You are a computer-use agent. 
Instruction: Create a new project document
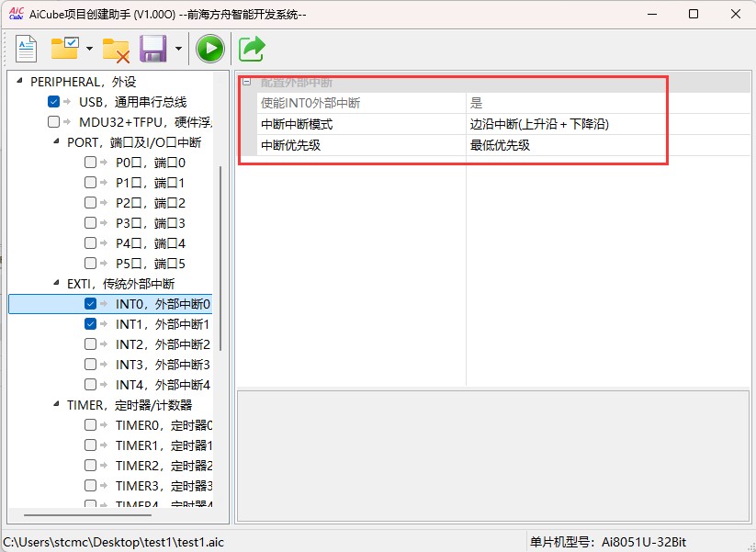[26, 49]
